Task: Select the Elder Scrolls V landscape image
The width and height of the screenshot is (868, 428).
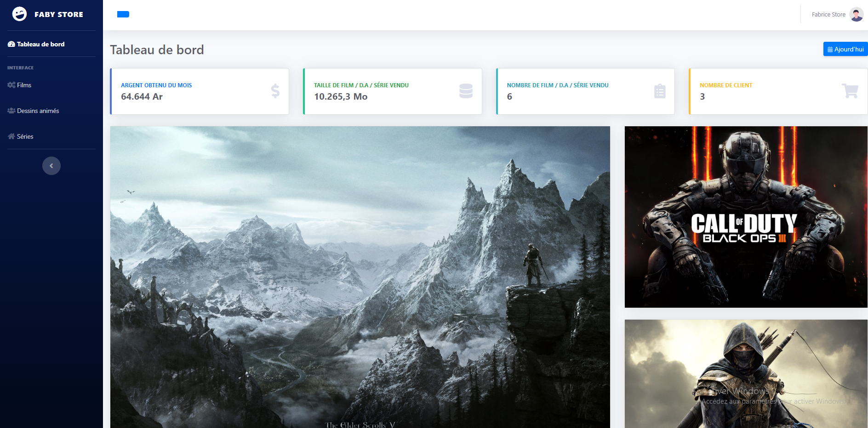Action: 360,277
